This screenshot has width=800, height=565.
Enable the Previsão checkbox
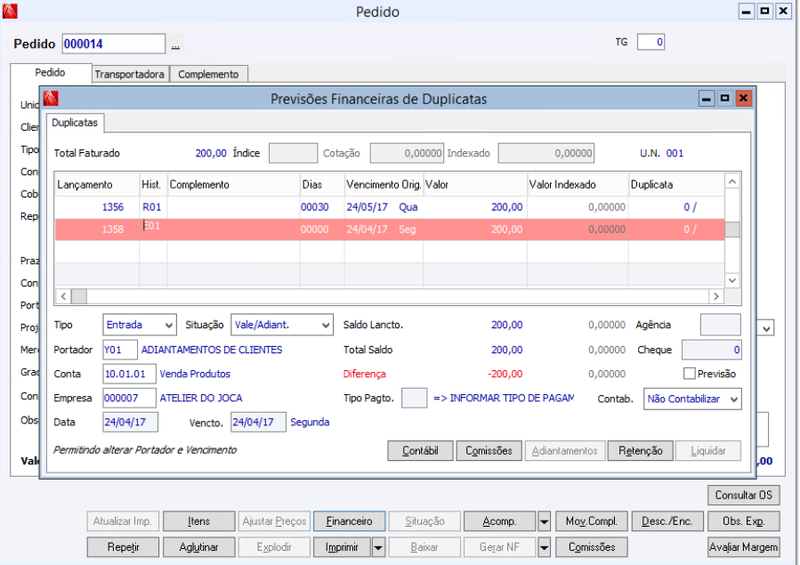(690, 373)
